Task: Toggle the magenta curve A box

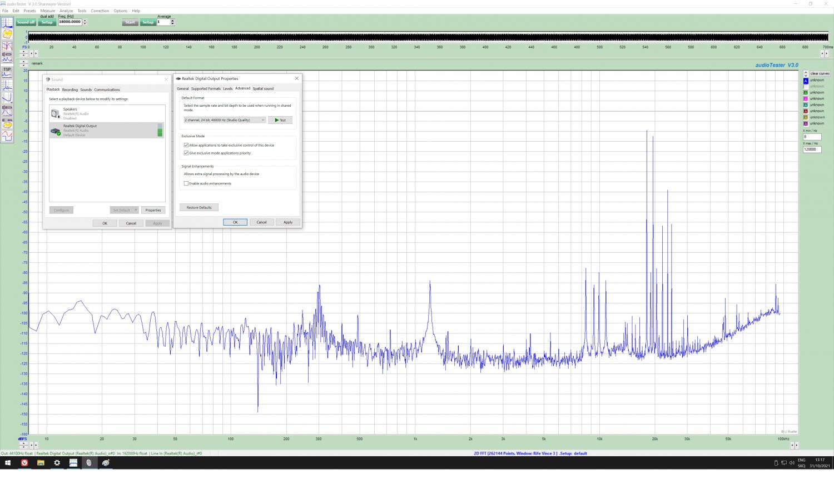Action: tap(806, 99)
